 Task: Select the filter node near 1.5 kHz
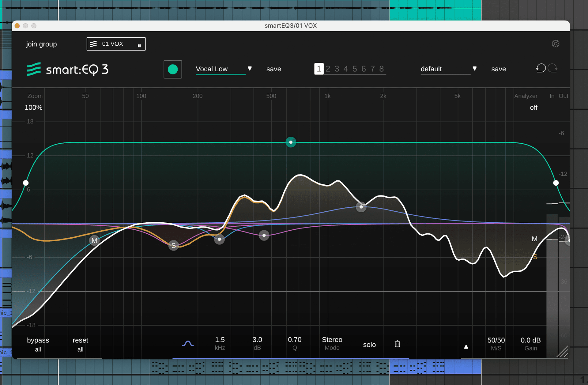pos(361,207)
